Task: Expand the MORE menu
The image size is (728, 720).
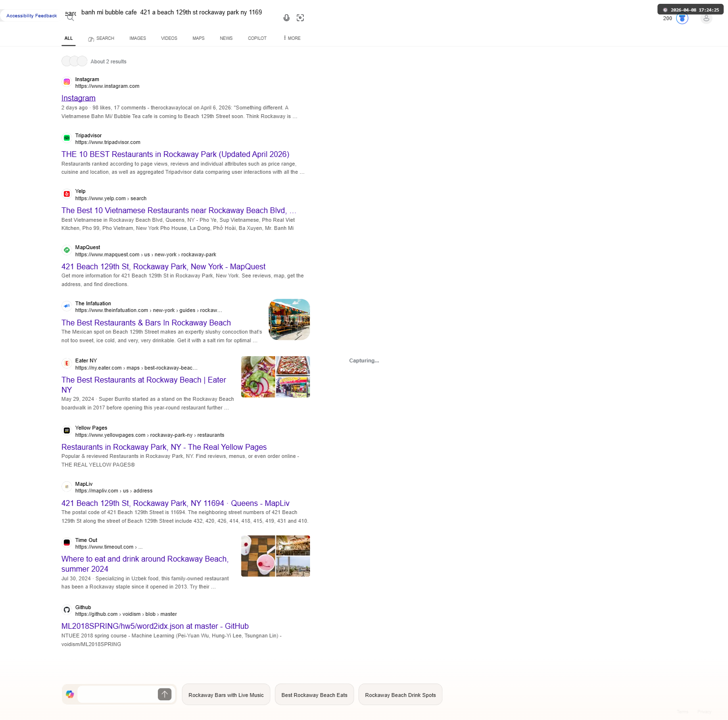Action: point(292,38)
